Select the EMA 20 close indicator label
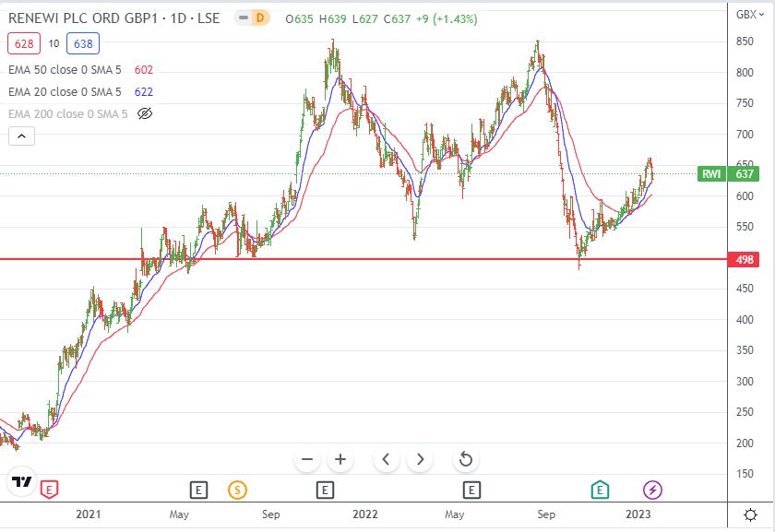775x532 pixels. pos(65,92)
